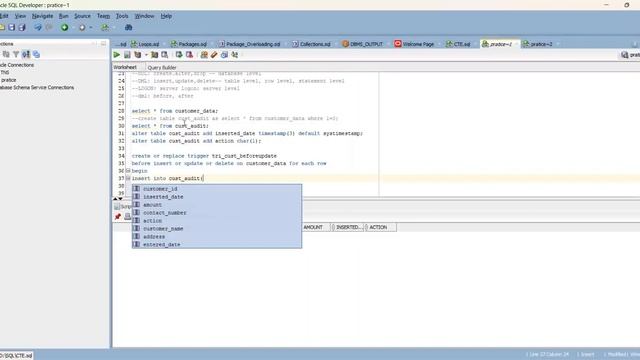Open the Source menu
Image resolution: width=640 pixels, height=360 pixels.
click(82, 16)
